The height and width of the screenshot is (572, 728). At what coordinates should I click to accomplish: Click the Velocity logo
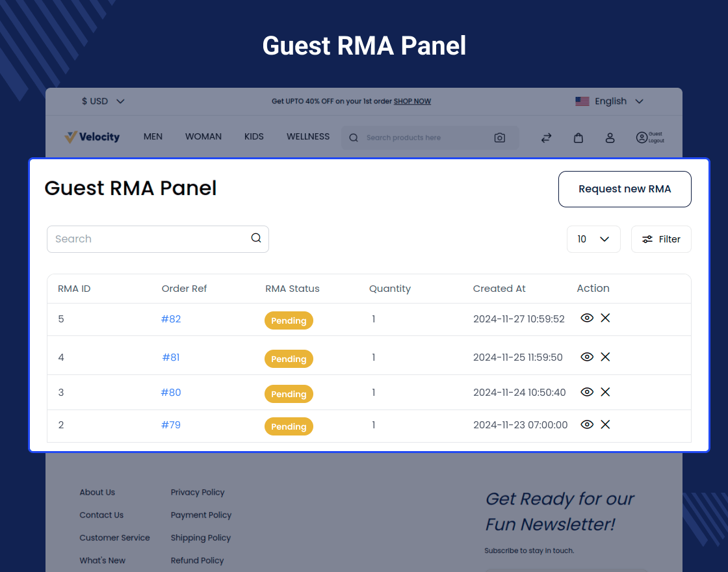(x=92, y=136)
